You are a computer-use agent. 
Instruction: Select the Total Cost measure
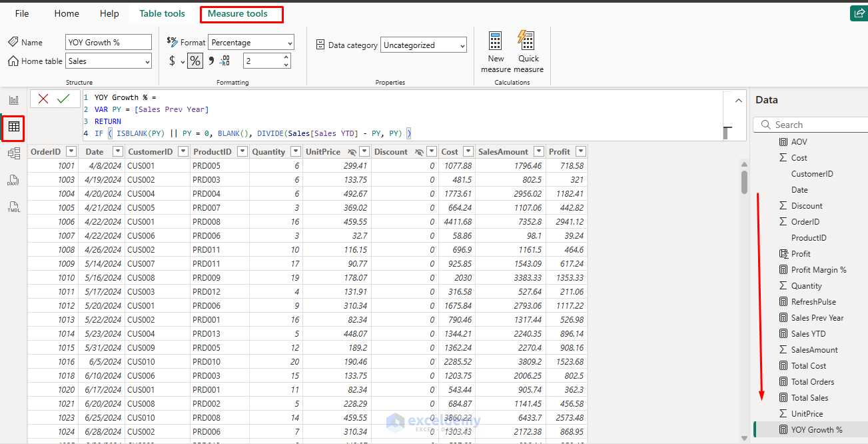point(803,365)
